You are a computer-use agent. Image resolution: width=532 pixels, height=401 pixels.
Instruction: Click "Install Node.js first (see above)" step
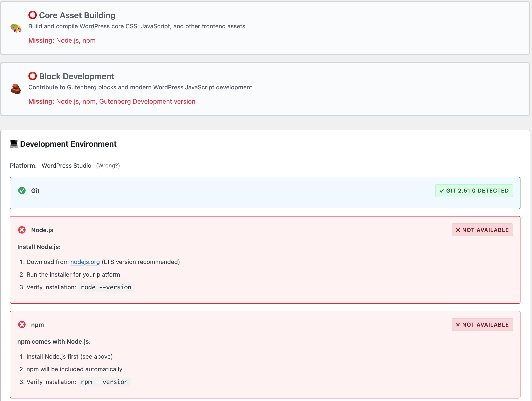[x=70, y=357]
